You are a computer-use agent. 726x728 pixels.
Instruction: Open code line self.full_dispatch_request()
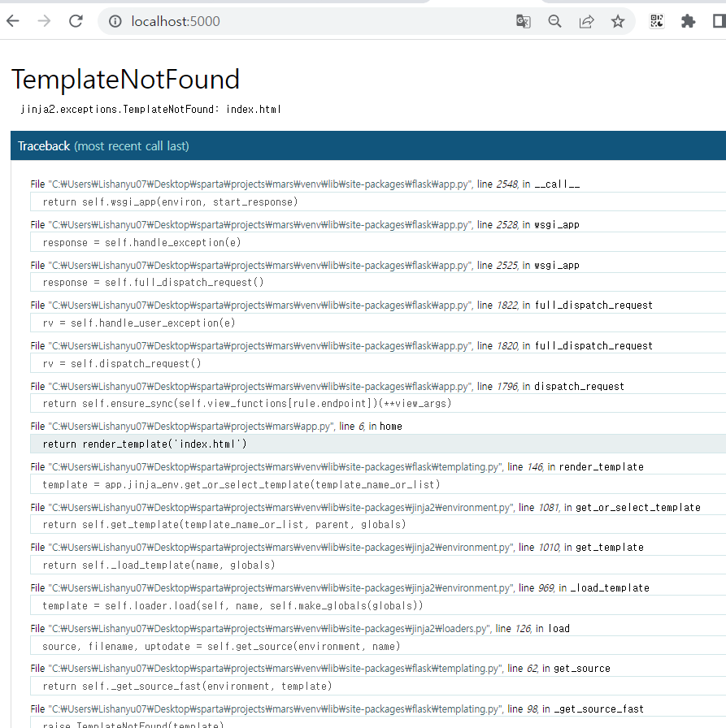tap(378, 282)
